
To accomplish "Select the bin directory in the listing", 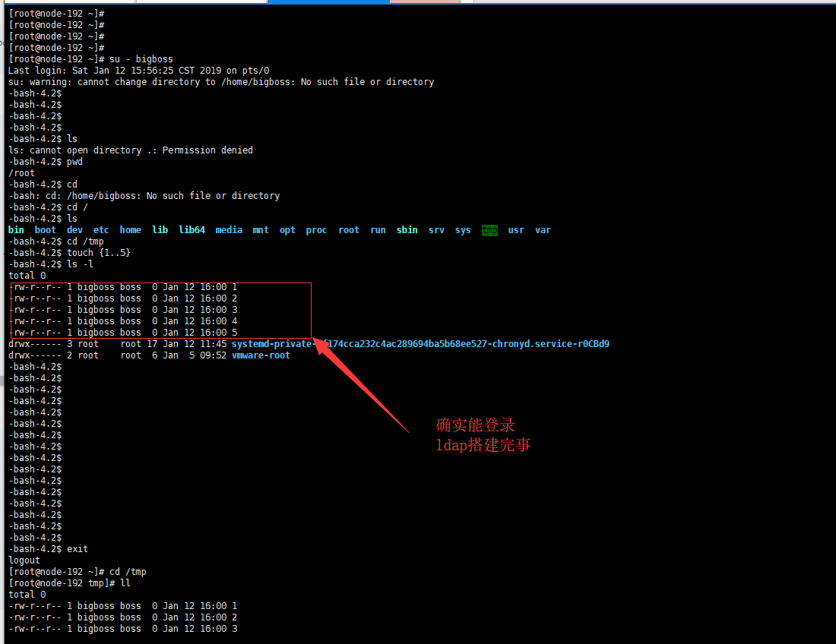I will [x=16, y=229].
